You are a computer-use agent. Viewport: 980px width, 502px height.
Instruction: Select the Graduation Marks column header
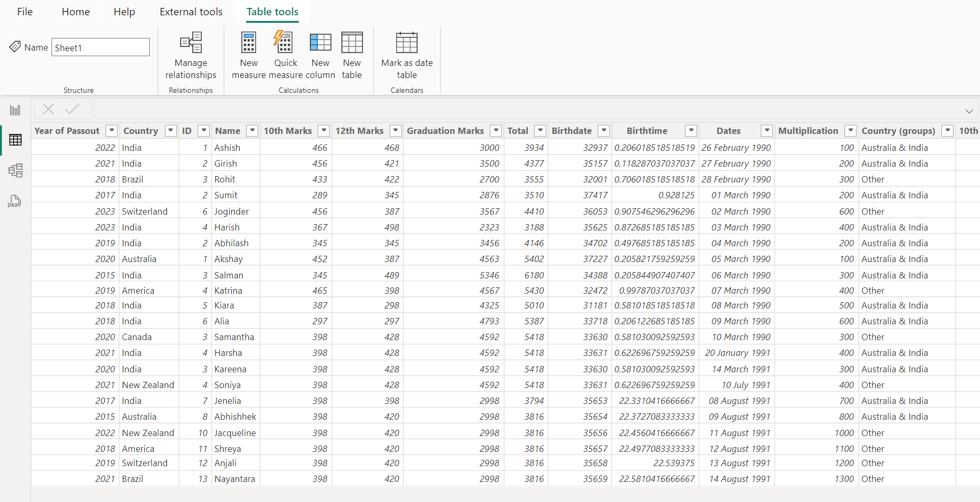pyautogui.click(x=445, y=130)
